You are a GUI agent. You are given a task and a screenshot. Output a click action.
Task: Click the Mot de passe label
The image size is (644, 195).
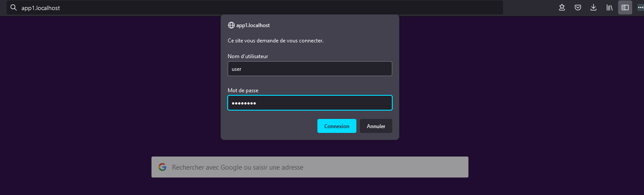click(243, 91)
